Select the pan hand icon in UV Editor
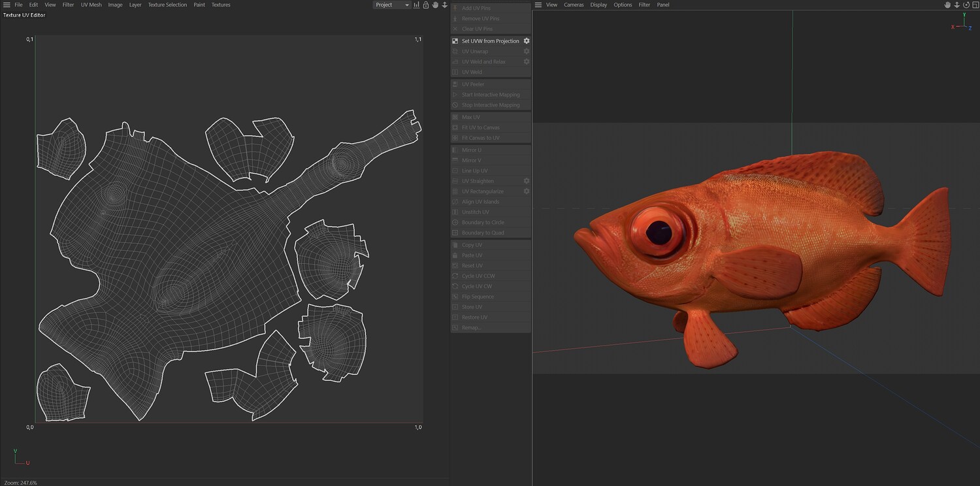The width and height of the screenshot is (980, 486). tap(435, 5)
